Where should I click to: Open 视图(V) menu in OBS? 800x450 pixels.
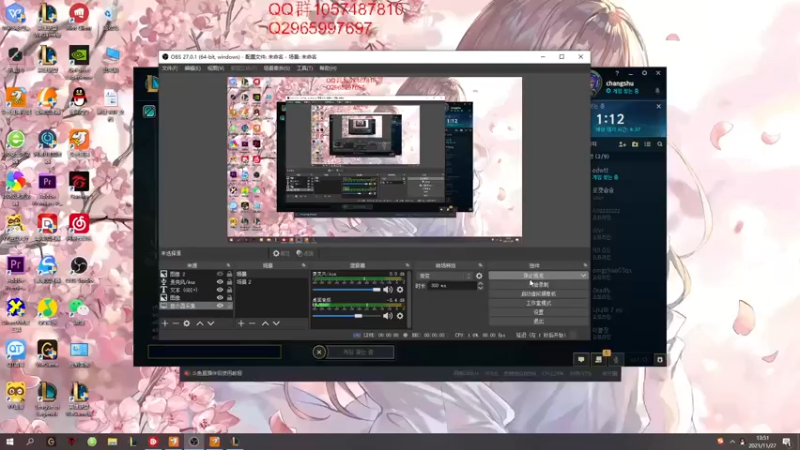[x=216, y=68]
